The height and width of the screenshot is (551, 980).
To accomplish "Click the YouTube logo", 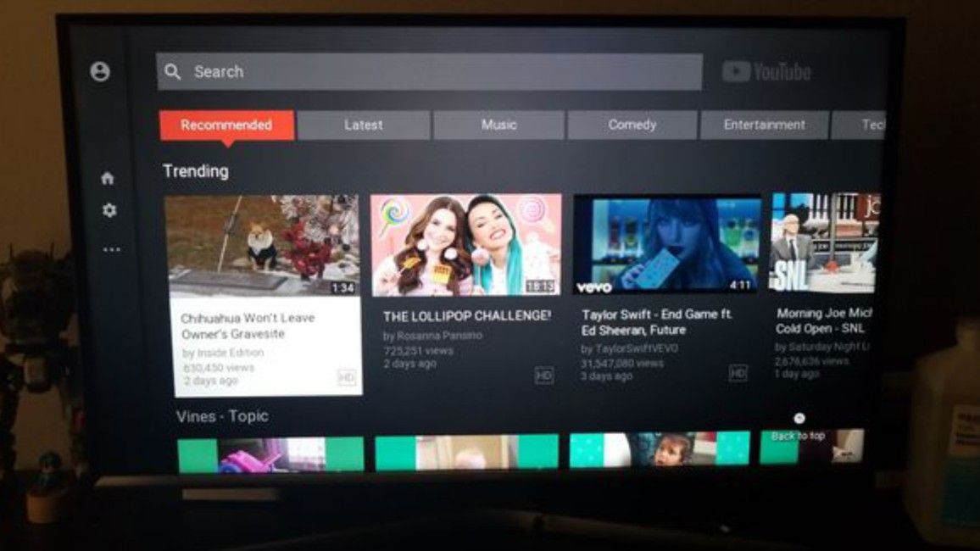I will [766, 72].
